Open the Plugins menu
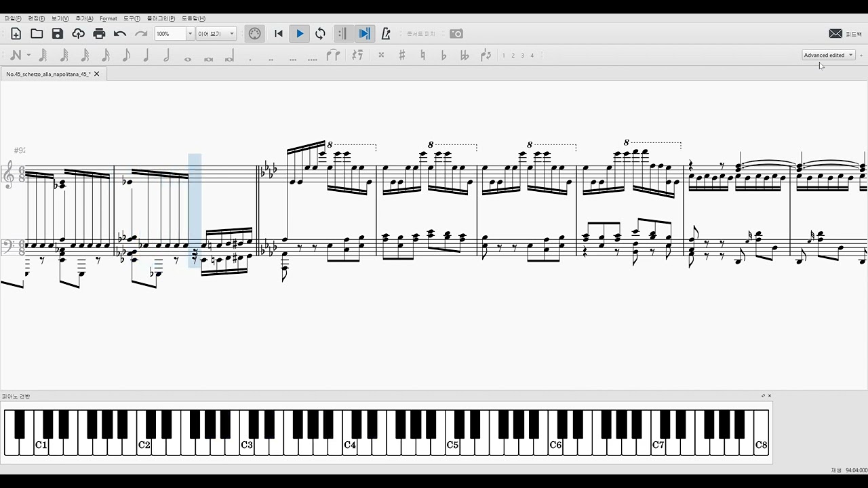This screenshot has height=488, width=868. click(x=161, y=18)
